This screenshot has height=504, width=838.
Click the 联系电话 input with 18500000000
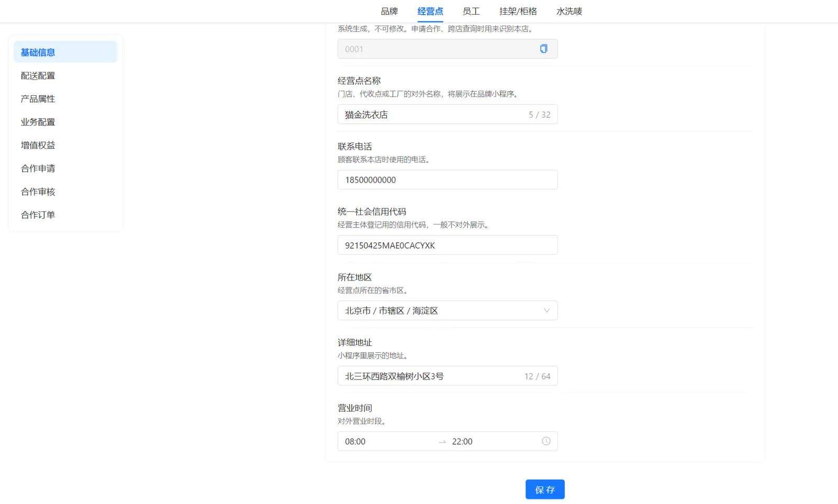point(447,180)
